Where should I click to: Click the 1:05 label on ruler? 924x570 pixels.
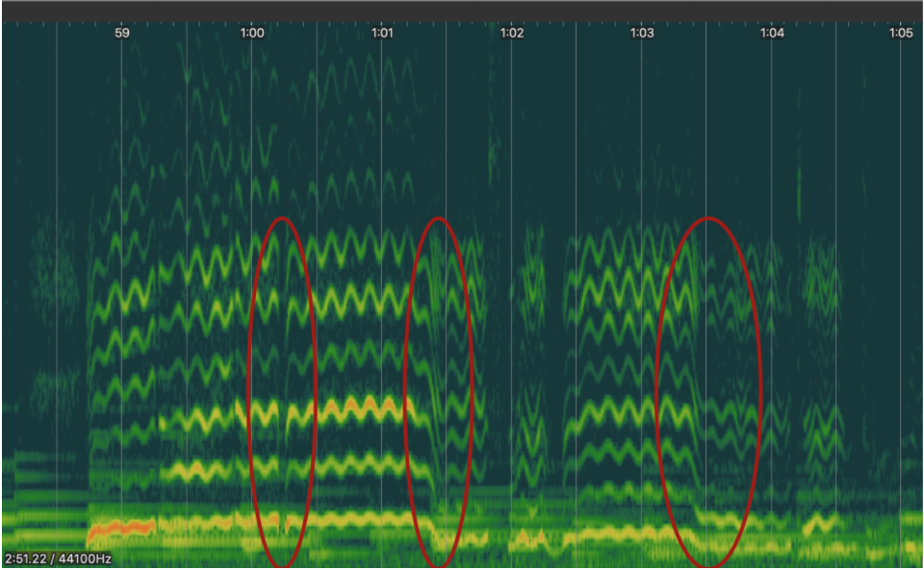click(x=900, y=33)
